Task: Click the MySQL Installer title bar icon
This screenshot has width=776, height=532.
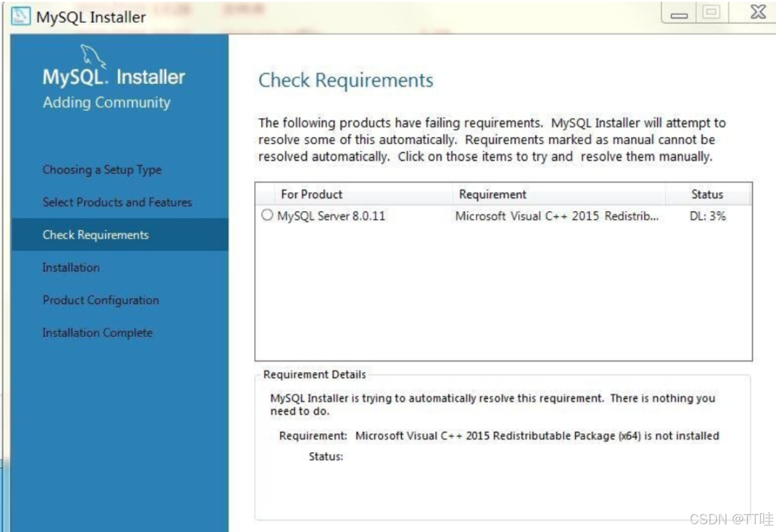Action: point(20,16)
